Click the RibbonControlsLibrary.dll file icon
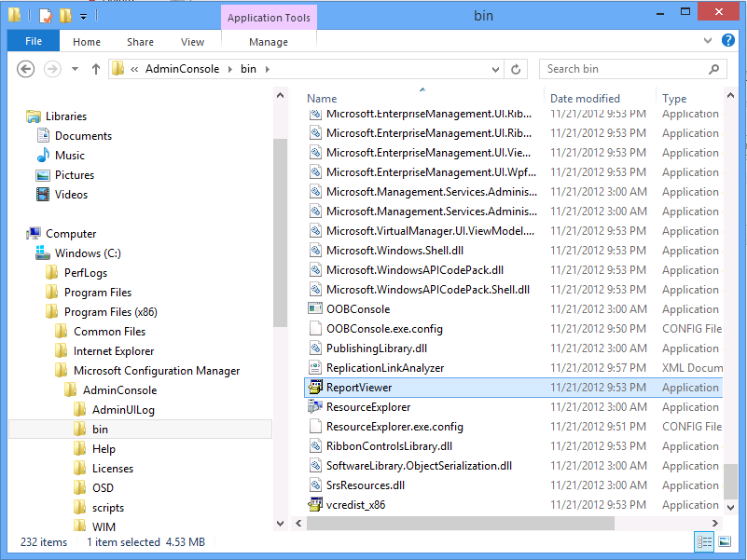The image size is (747, 560). click(x=315, y=445)
